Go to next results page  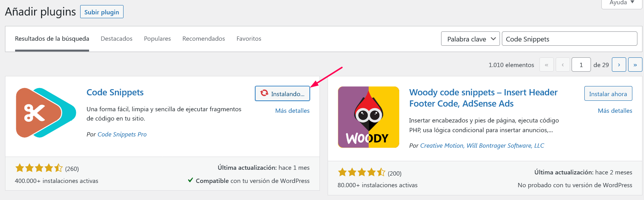click(619, 65)
